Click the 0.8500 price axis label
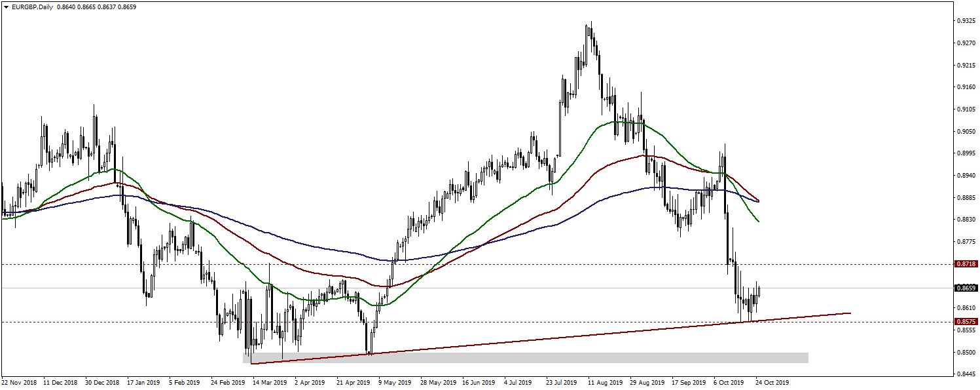 click(x=966, y=353)
